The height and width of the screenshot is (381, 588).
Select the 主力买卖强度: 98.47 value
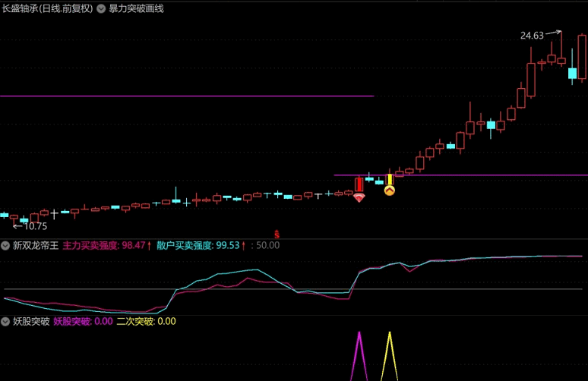(x=104, y=246)
